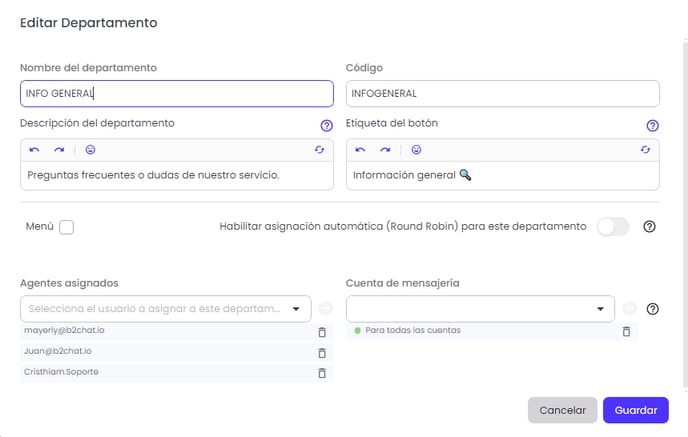This screenshot has width=688, height=437.
Task: Delete agent mayerly@b2chat.io trash icon
Action: click(x=322, y=332)
